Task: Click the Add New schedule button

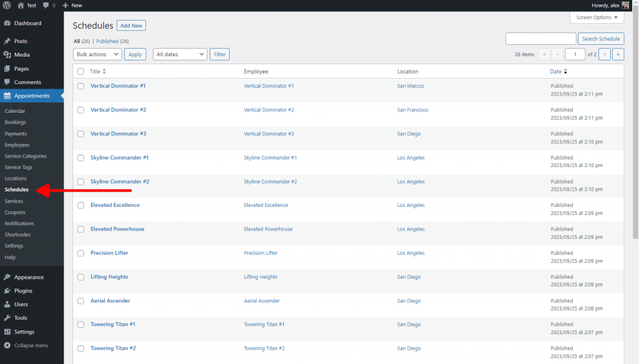Action: point(131,25)
